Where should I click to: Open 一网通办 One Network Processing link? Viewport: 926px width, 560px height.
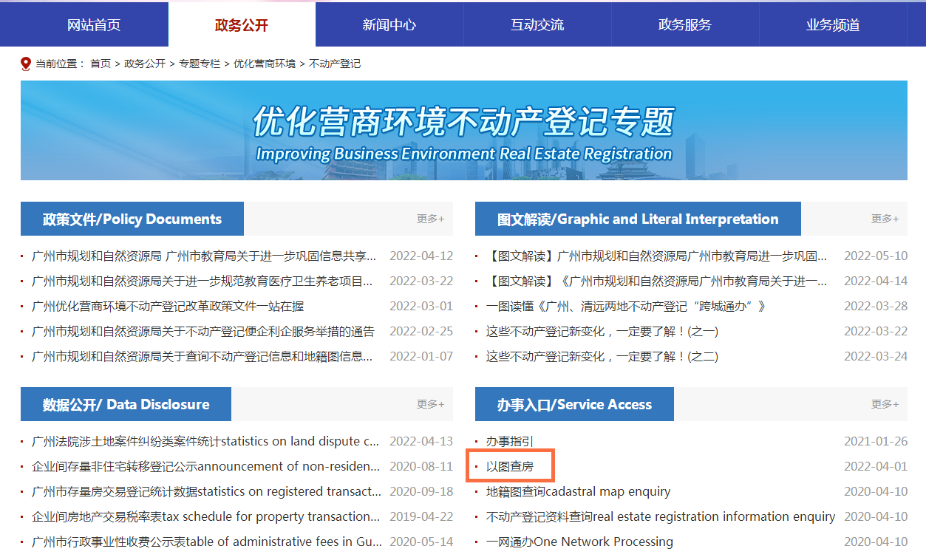pos(579,542)
